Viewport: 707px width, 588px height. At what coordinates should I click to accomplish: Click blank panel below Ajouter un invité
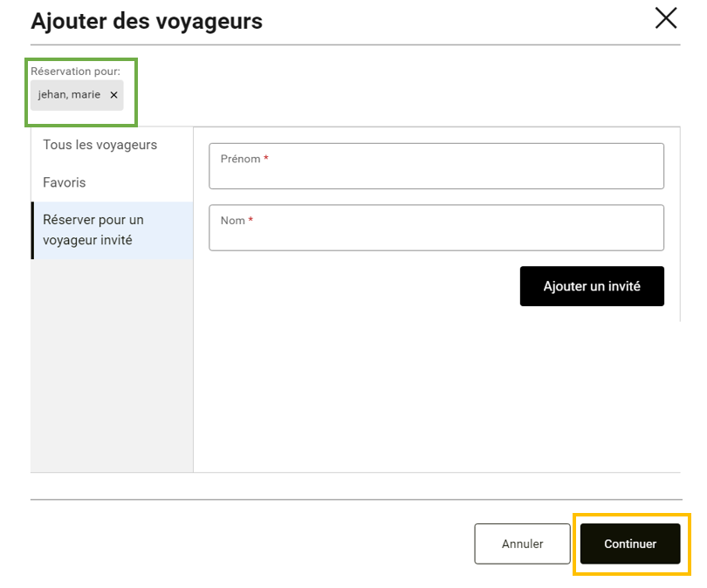436,393
